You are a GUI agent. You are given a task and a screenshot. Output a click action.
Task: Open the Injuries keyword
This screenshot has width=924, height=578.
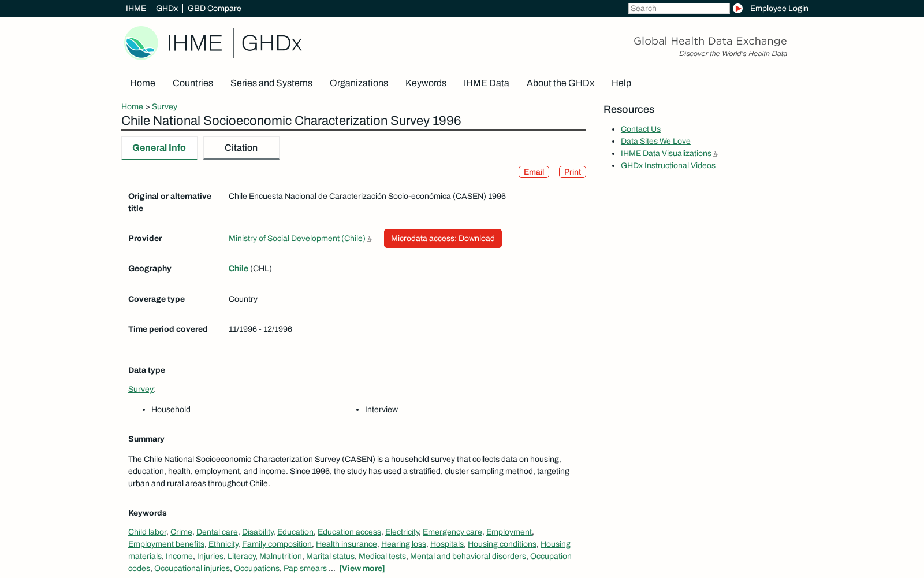point(210,556)
